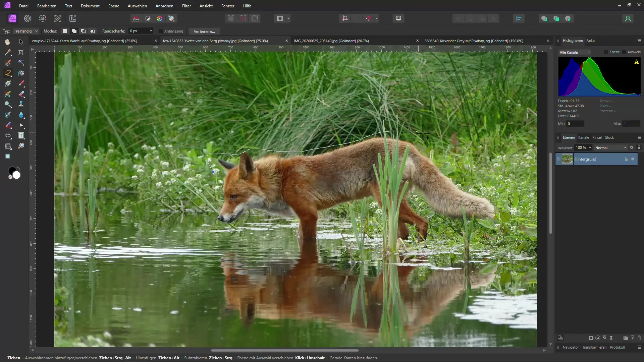Image resolution: width=644 pixels, height=362 pixels.
Task: Switch to the Export Persona
Action: (73, 18)
